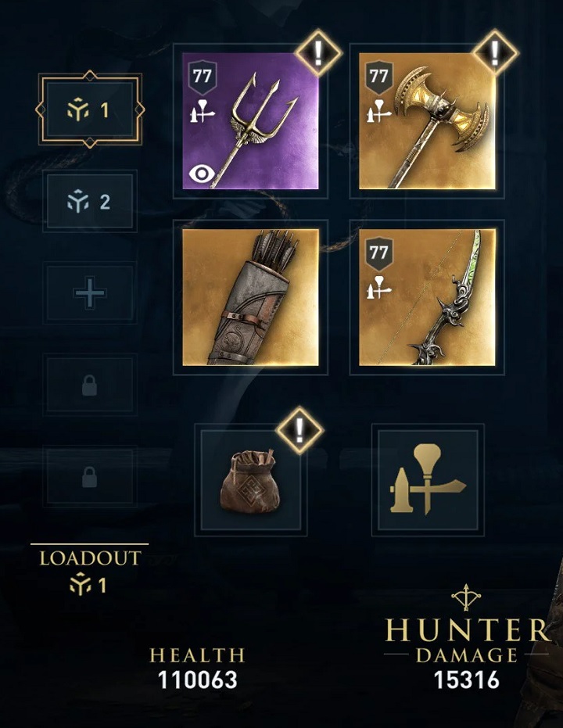Select the purple trident weapon slot

pos(250,120)
